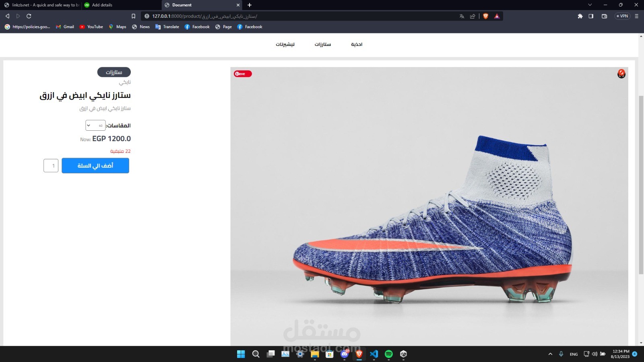Image resolution: width=644 pixels, height=362 pixels.
Task: Click the site info icon beside the URL
Action: click(x=147, y=16)
